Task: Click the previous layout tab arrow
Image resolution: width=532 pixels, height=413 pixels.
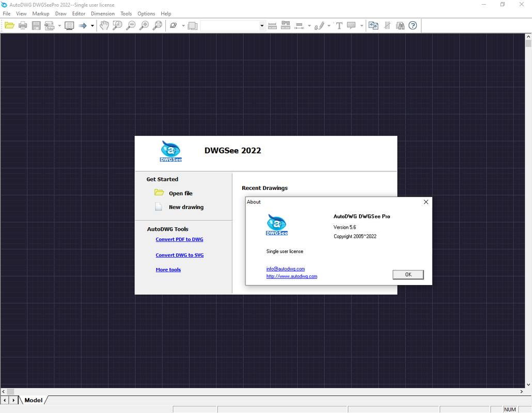Action: (5, 401)
